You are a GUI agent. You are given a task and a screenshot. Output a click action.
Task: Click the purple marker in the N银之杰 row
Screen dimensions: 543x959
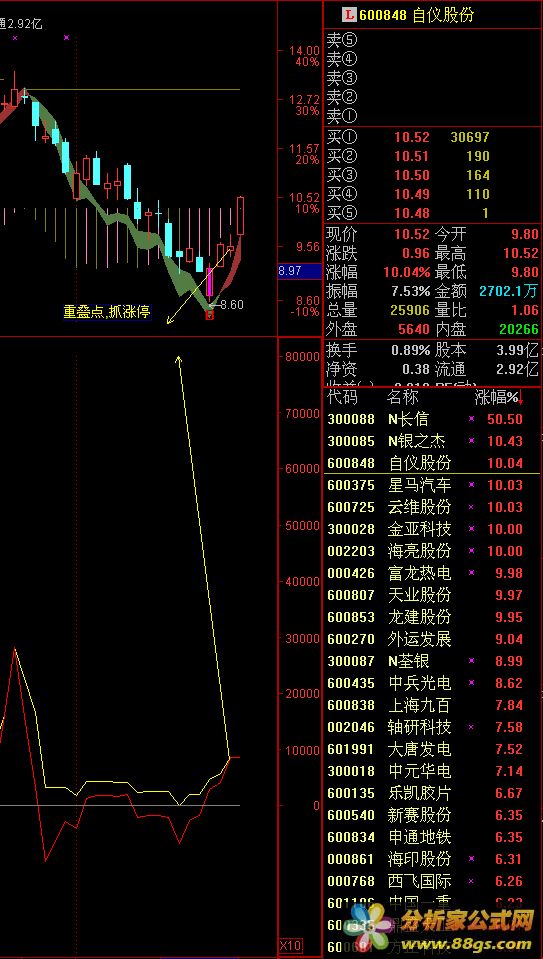(471, 441)
